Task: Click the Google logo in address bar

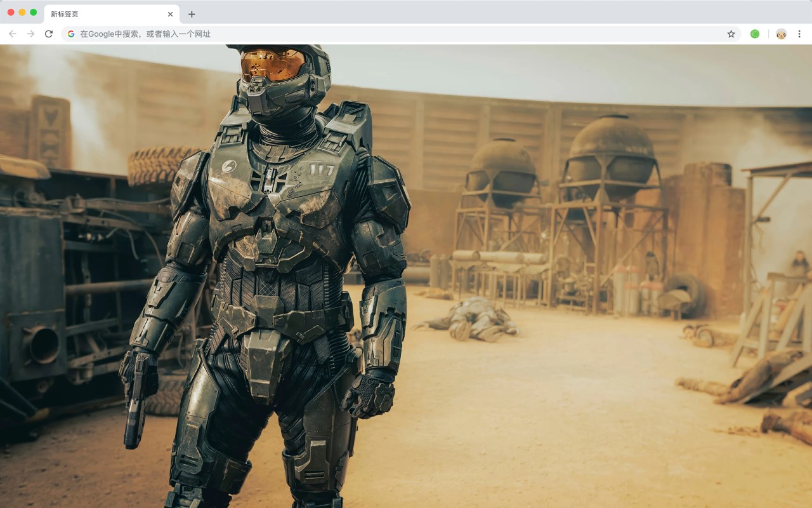Action: (71, 34)
